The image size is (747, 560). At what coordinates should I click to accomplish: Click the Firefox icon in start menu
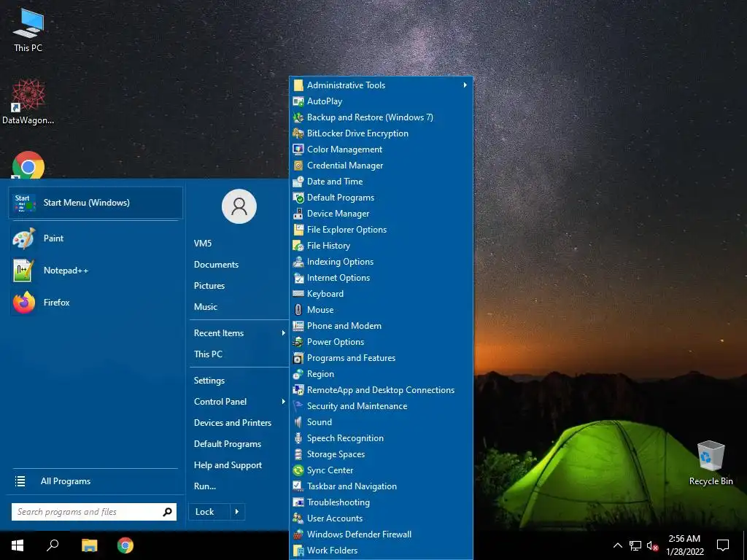(24, 303)
